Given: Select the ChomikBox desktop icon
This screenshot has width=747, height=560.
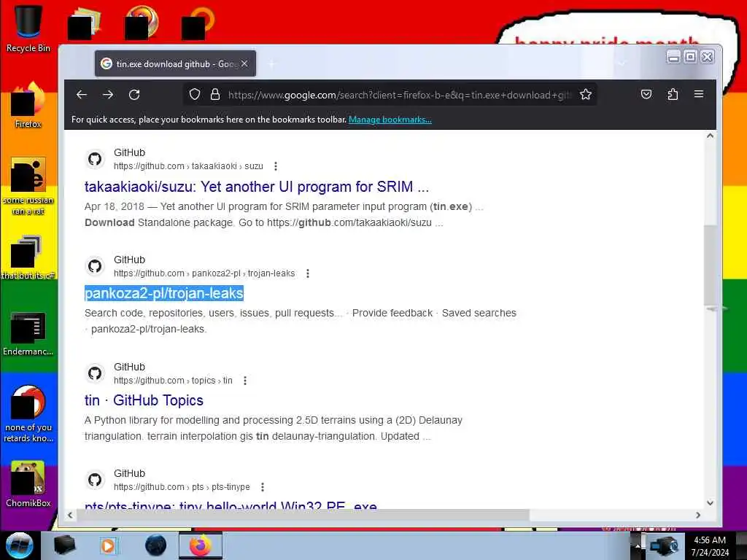Looking at the screenshot, I should (28, 484).
